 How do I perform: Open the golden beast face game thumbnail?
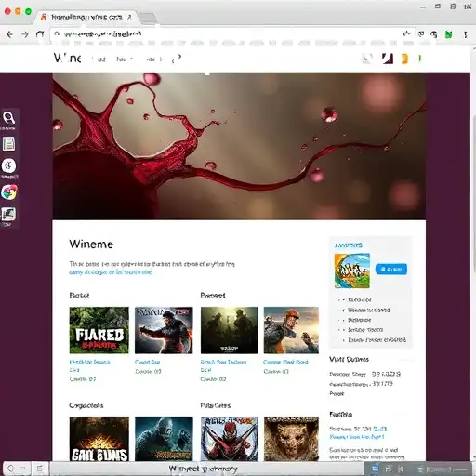point(291,439)
